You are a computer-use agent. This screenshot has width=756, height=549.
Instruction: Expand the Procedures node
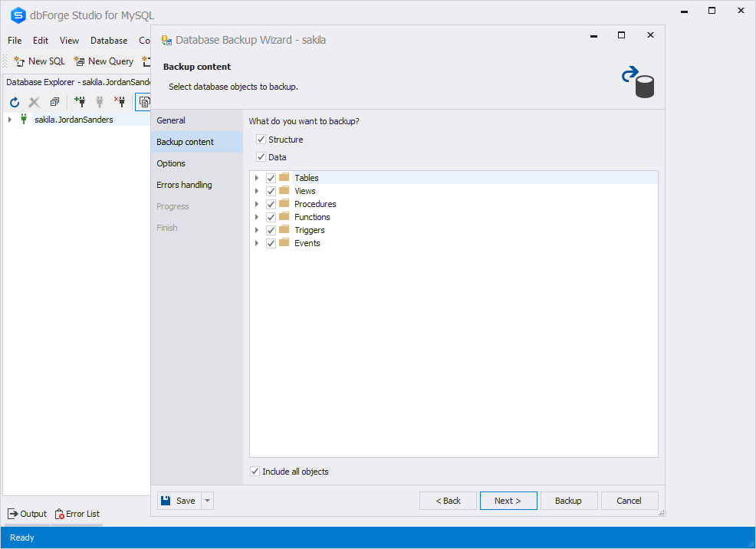coord(257,204)
